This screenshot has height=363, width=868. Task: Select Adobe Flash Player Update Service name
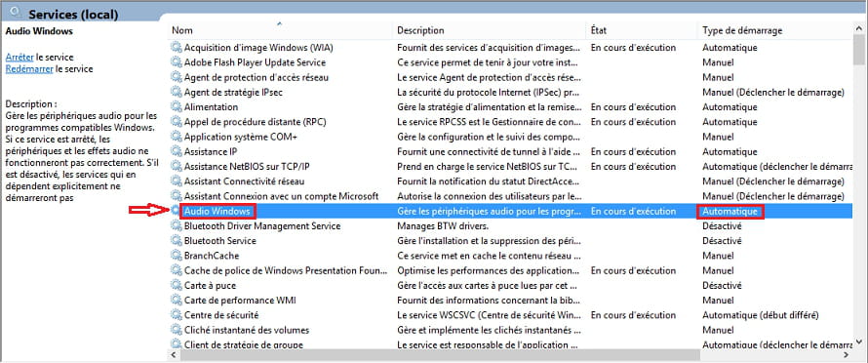[x=255, y=62]
